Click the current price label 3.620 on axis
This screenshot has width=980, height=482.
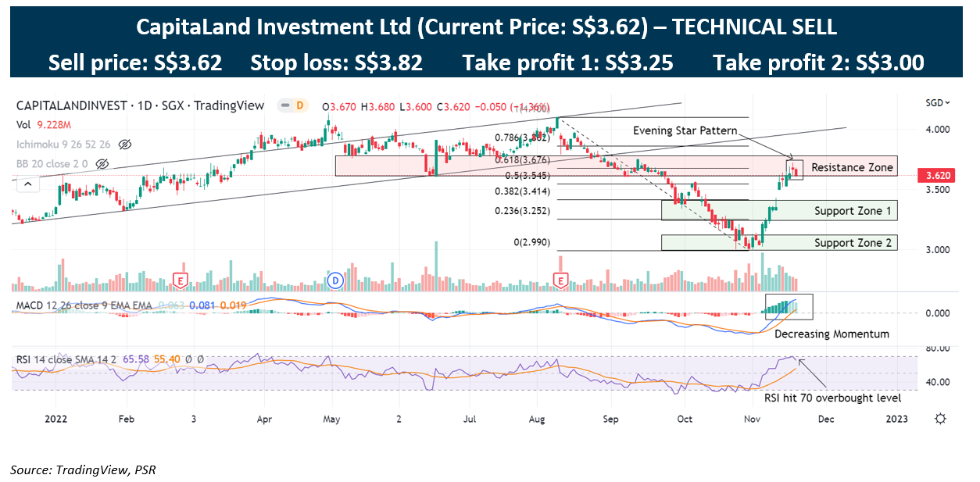[937, 177]
